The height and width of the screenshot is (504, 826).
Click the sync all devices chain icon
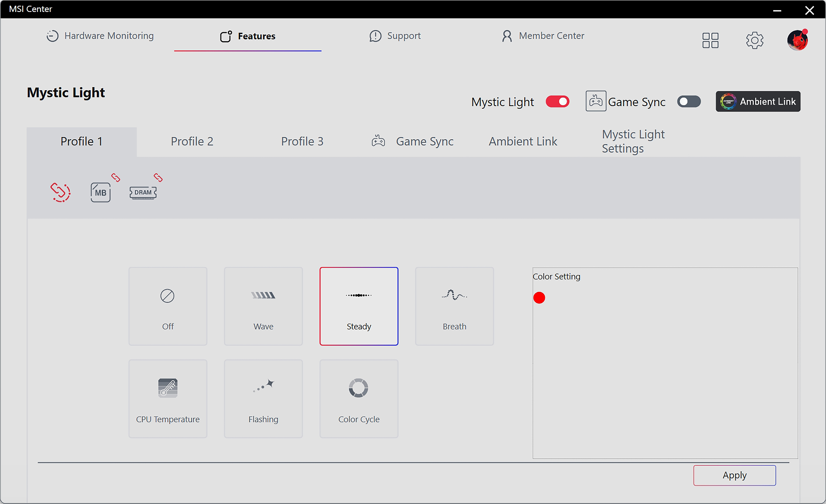60,192
